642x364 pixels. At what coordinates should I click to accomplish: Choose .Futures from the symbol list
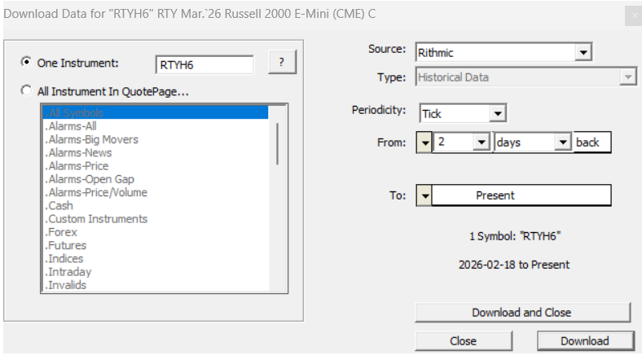click(66, 245)
